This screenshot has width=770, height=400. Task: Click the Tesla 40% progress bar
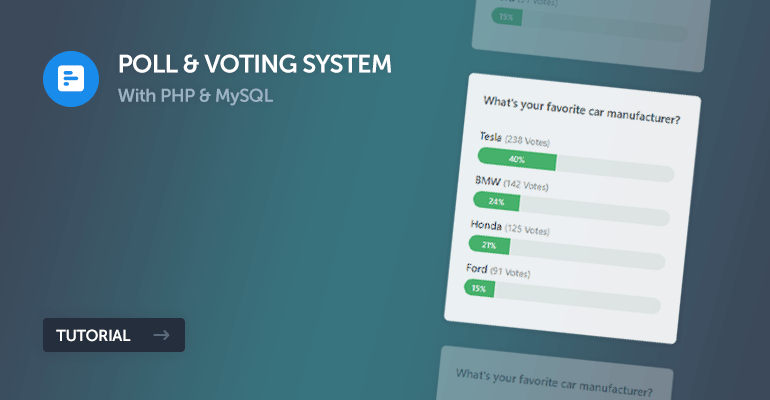click(x=576, y=165)
